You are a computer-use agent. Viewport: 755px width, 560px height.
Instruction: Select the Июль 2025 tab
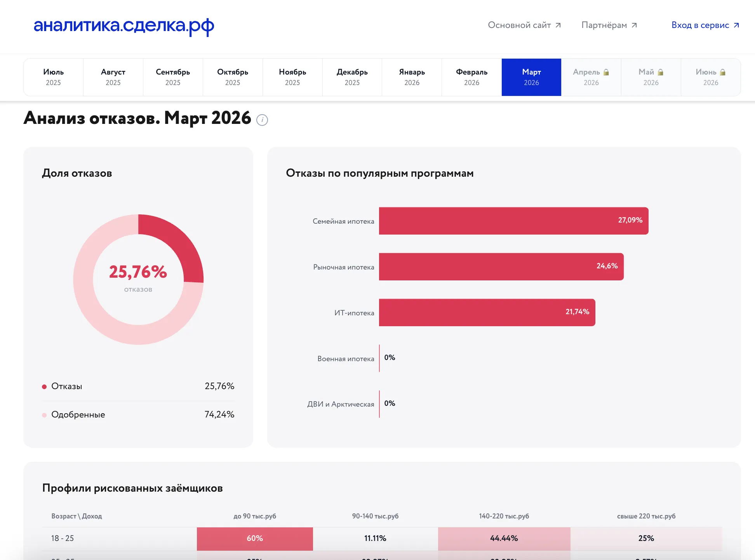[54, 77]
